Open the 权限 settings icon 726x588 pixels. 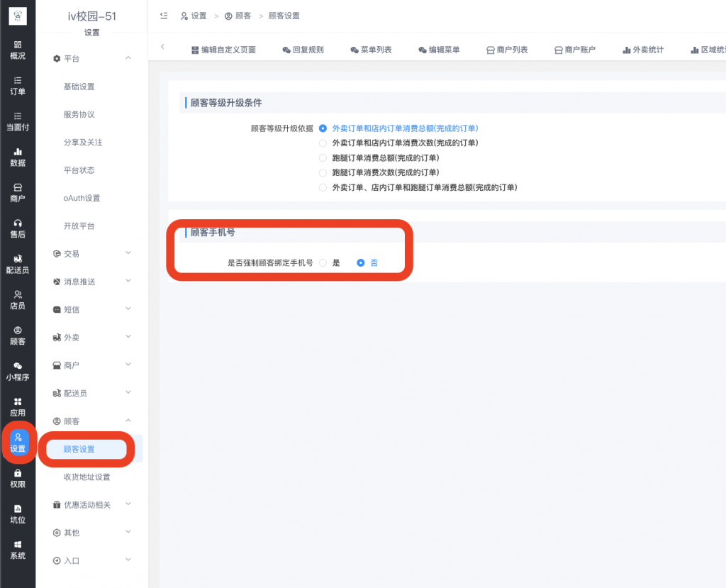click(x=18, y=476)
